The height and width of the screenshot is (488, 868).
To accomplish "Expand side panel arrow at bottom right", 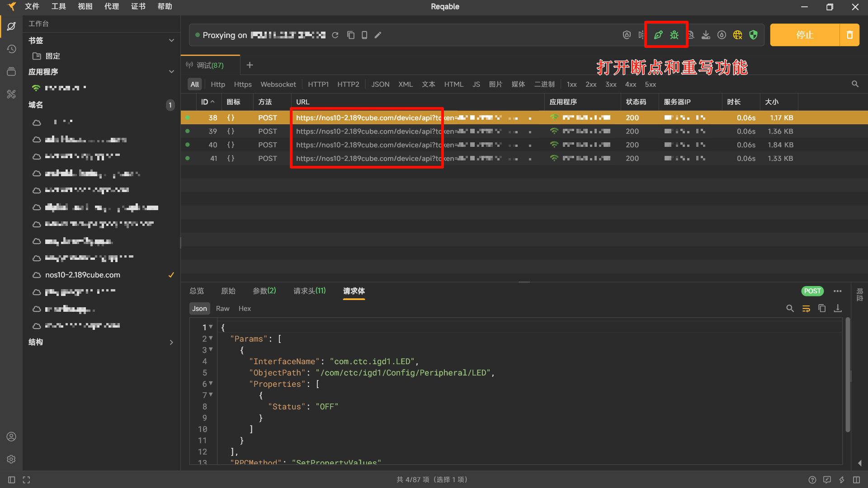I will click(859, 463).
